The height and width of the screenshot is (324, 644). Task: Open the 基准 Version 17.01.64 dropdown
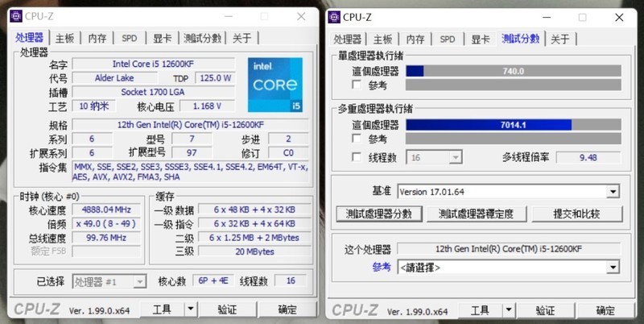click(613, 192)
